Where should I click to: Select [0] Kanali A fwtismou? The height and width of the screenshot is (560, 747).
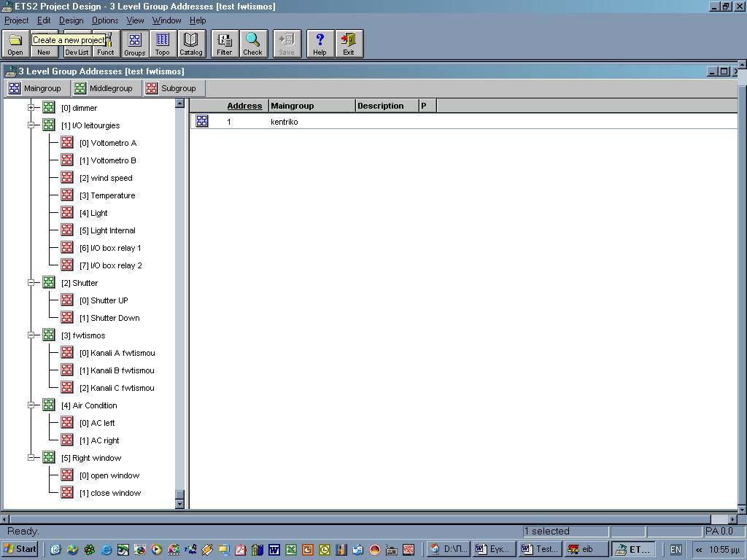pos(117,353)
